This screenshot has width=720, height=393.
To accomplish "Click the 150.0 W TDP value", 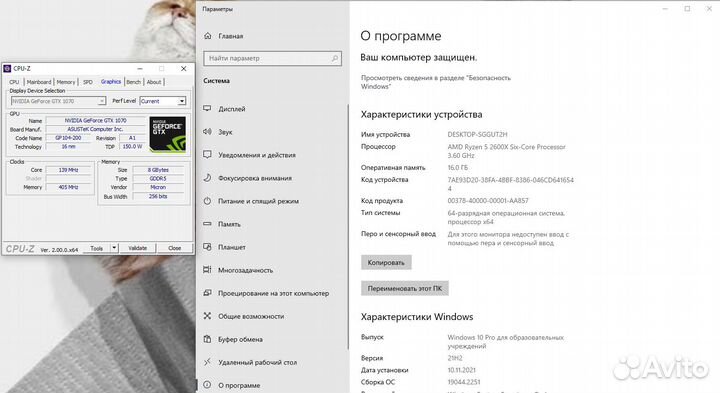I will [x=132, y=146].
